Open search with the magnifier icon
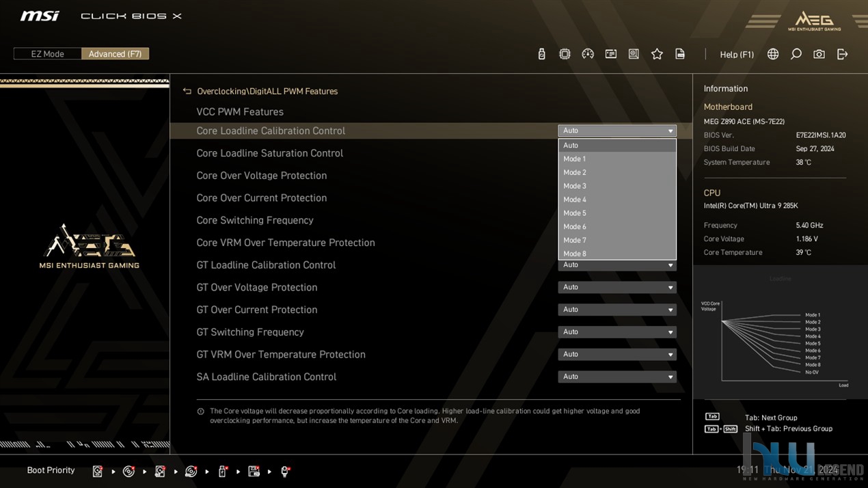Viewport: 868px width, 488px height. tap(796, 54)
